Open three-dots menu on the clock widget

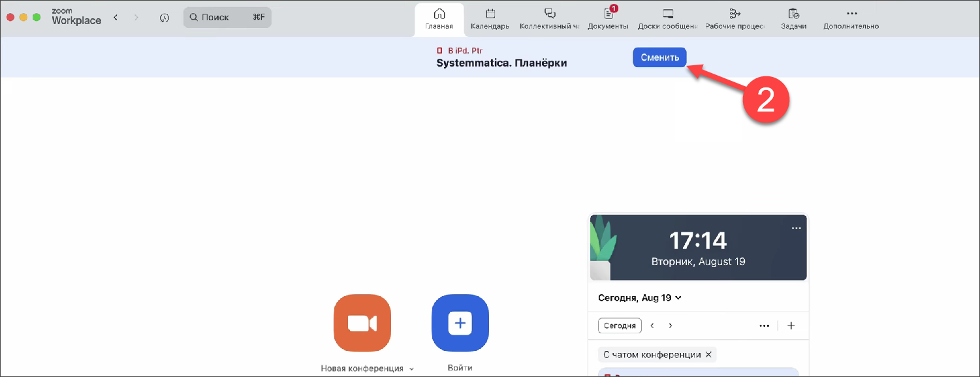click(795, 228)
